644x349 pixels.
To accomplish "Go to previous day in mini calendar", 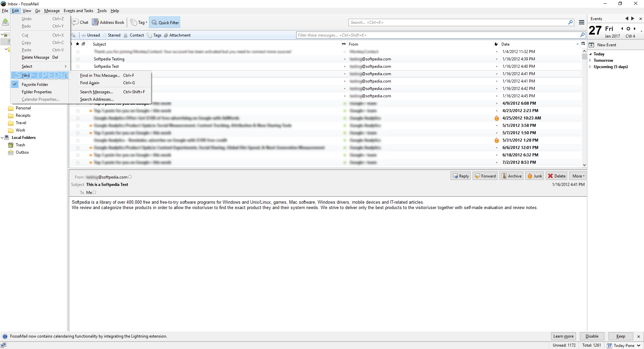I will point(622,29).
